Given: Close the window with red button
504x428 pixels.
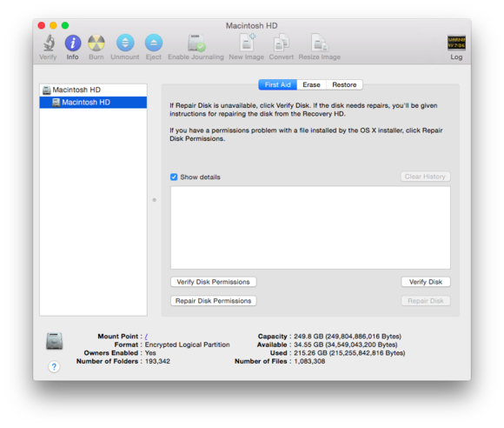Looking at the screenshot, I should point(42,25).
